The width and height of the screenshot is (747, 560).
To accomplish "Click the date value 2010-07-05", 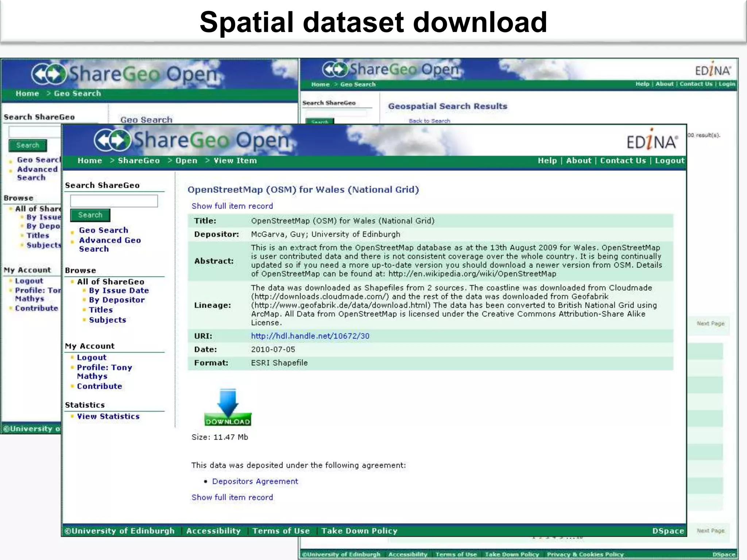I will click(x=273, y=349).
